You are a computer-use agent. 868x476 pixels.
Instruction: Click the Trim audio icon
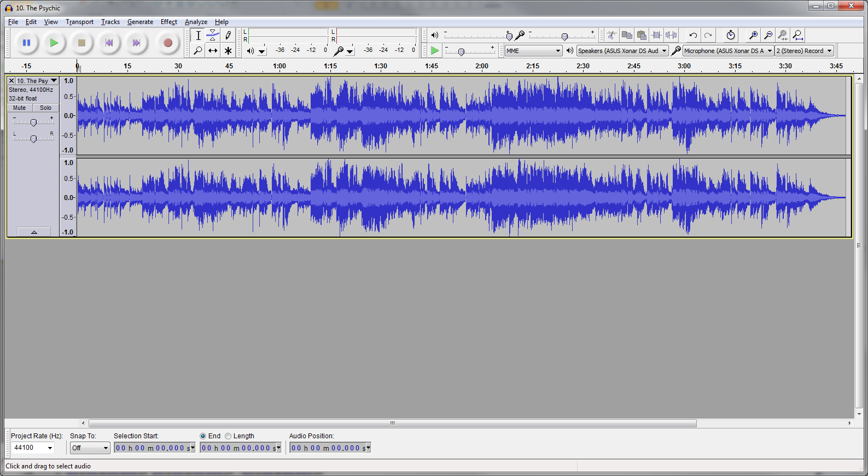click(x=656, y=35)
